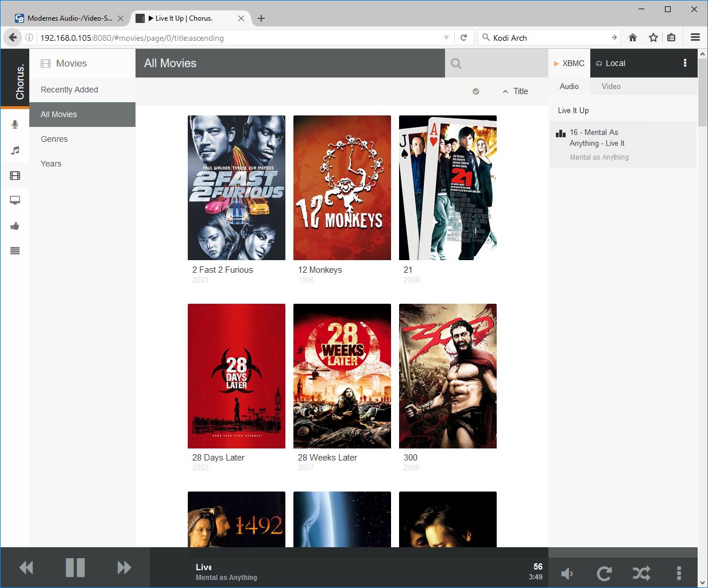
Task: Open the 28 Days Later poster
Action: click(237, 376)
